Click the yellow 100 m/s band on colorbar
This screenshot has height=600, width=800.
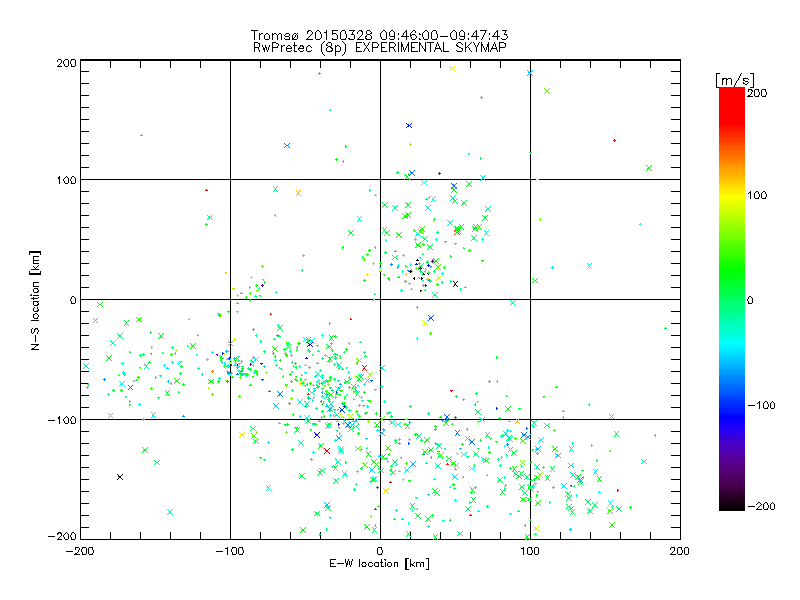(732, 195)
